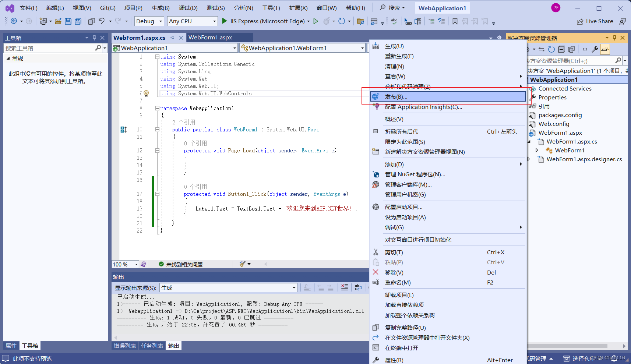Collapse the Page_Load method block
Viewport: 631px width, 364px height.
click(157, 151)
